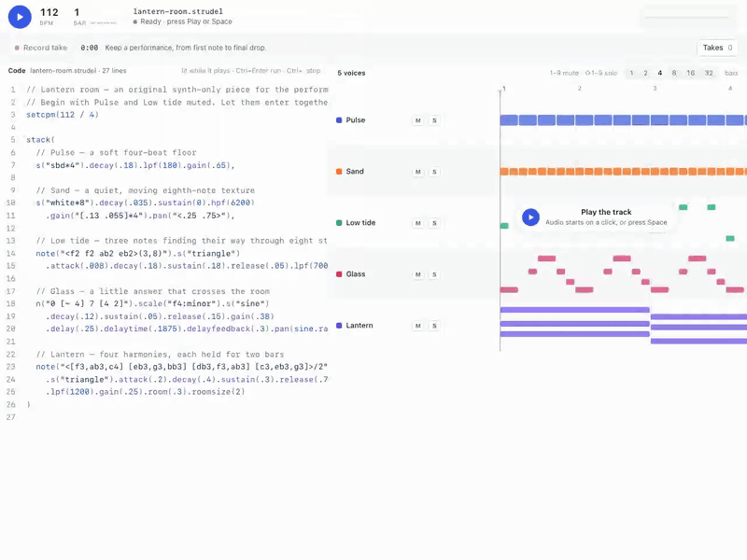Start playback with the top-left play button
The height and width of the screenshot is (560, 747).
tap(20, 17)
